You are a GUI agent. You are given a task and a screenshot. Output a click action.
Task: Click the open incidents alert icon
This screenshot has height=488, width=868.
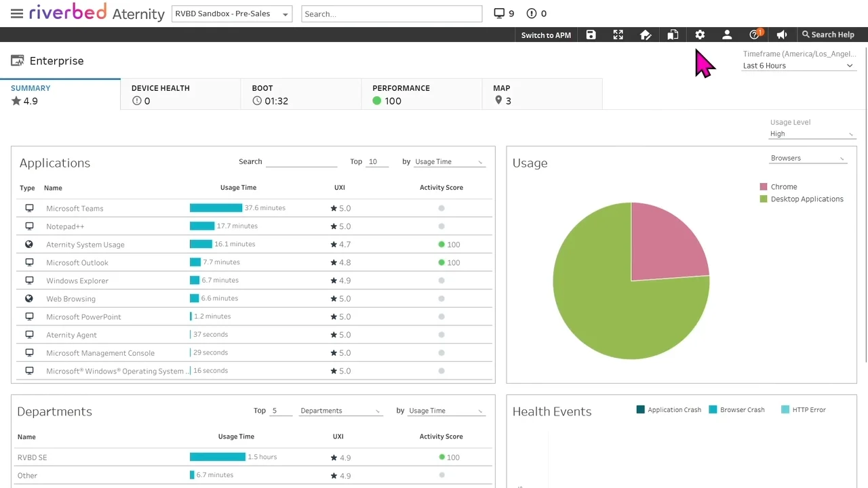532,13
